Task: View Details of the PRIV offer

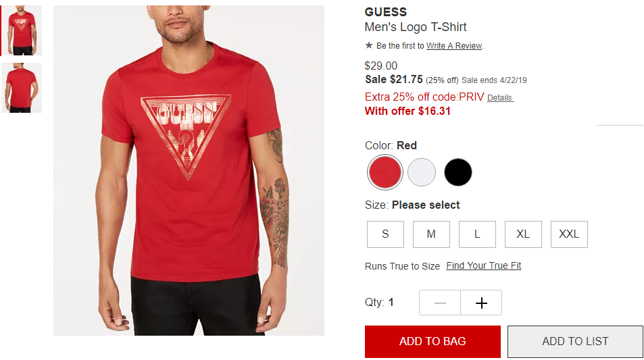Action: tap(500, 98)
